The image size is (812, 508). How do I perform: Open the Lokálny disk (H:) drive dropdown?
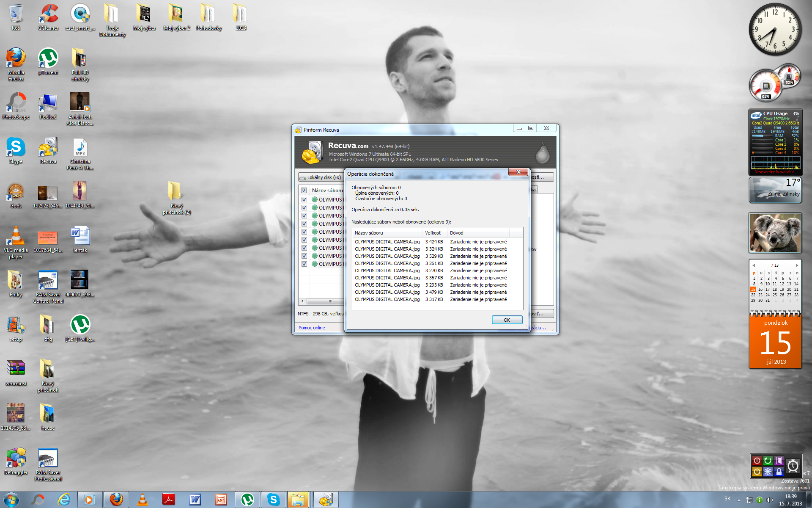[x=320, y=177]
